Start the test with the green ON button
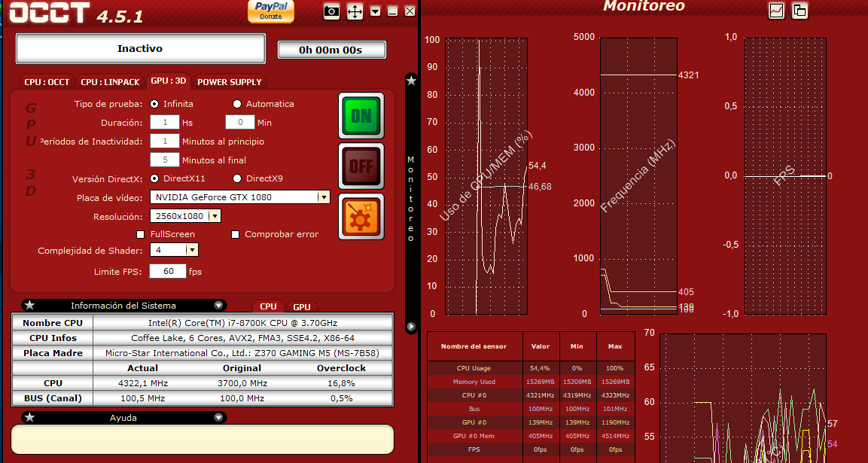This screenshot has width=868, height=463. click(x=361, y=115)
